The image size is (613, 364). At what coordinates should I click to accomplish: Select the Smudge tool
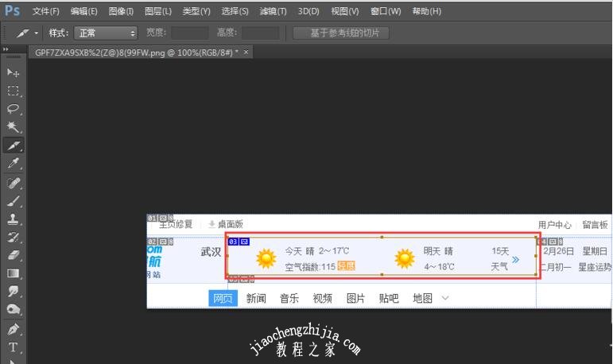pos(13,291)
